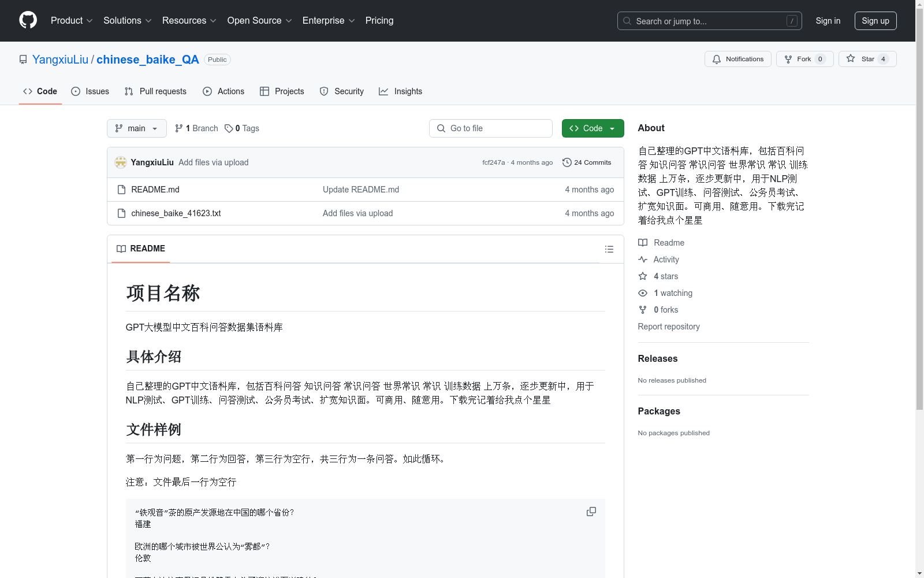Star this repository
The image size is (924, 578).
click(x=867, y=59)
